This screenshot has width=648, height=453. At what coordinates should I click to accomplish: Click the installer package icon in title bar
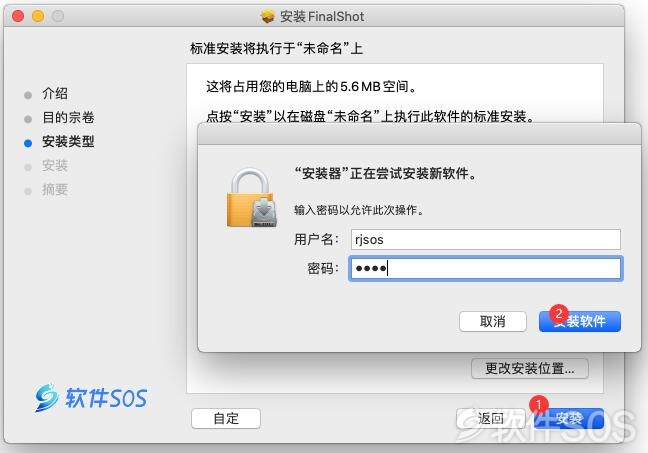(267, 17)
